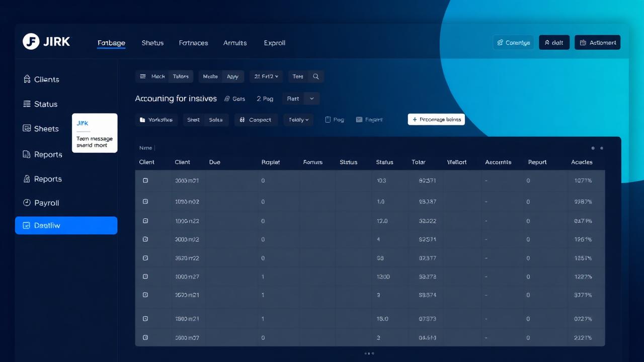The height and width of the screenshot is (362, 644).
Task: Click the pencil icon on Colentye button
Action: (500, 43)
